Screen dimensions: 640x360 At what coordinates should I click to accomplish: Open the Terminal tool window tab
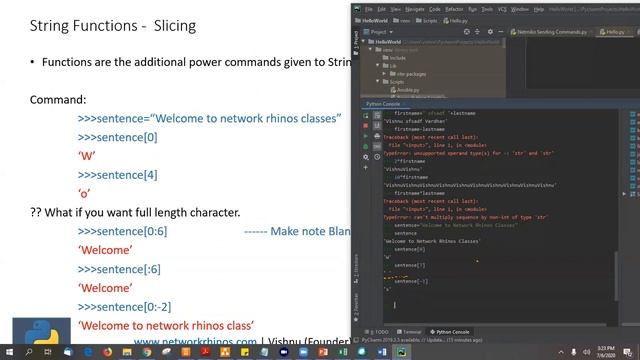pyautogui.click(x=409, y=332)
